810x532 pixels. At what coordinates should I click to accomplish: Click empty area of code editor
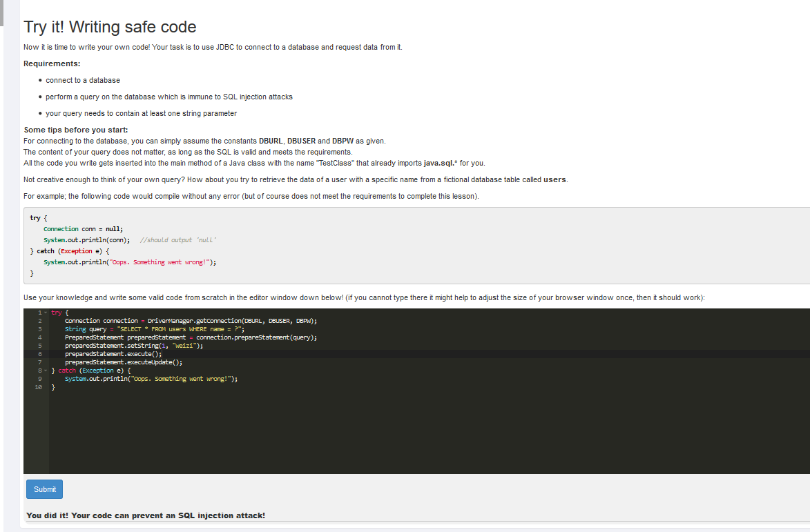[x=413, y=433]
